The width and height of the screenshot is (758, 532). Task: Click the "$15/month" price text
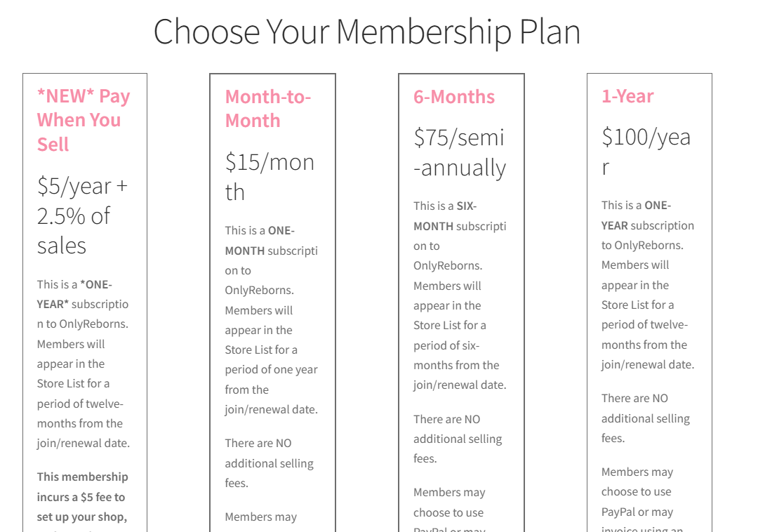point(270,177)
